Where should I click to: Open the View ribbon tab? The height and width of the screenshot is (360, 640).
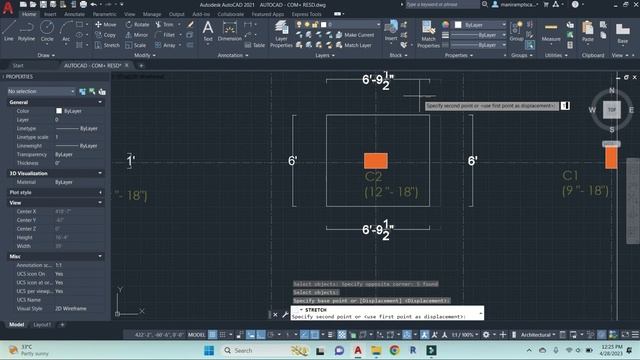(129, 14)
